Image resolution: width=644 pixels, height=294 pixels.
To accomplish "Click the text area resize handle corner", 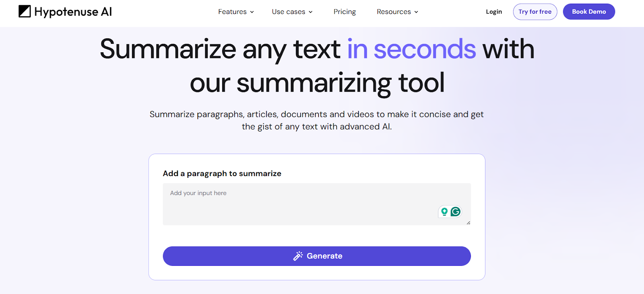I will point(468,222).
